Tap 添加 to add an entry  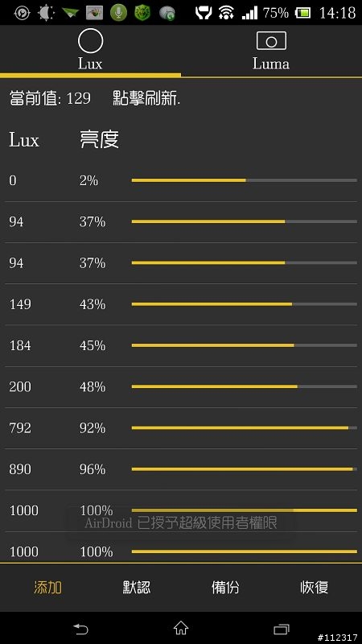click(x=48, y=588)
